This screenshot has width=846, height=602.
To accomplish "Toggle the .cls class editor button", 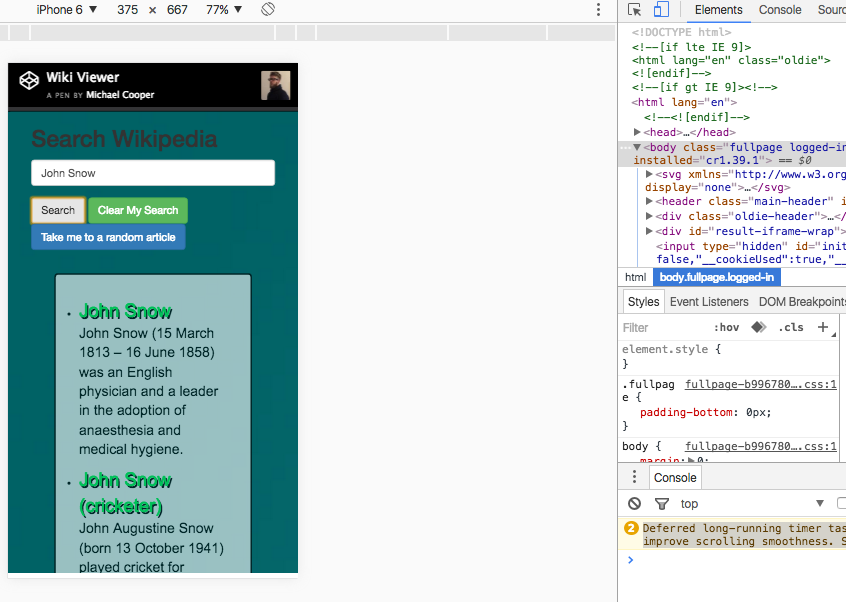I will 790,327.
